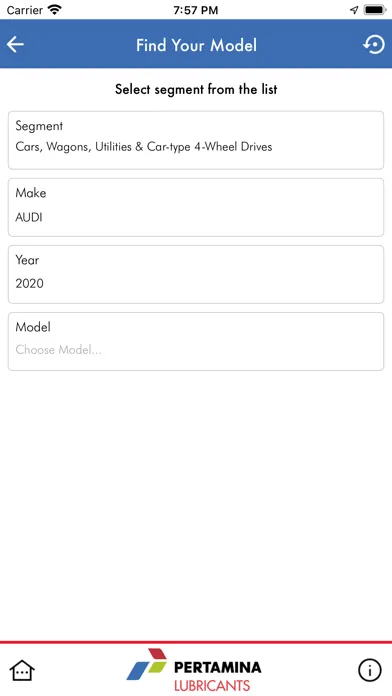This screenshot has width=392, height=696.
Task: Tap the Select segment from the list heading
Action: 196,89
